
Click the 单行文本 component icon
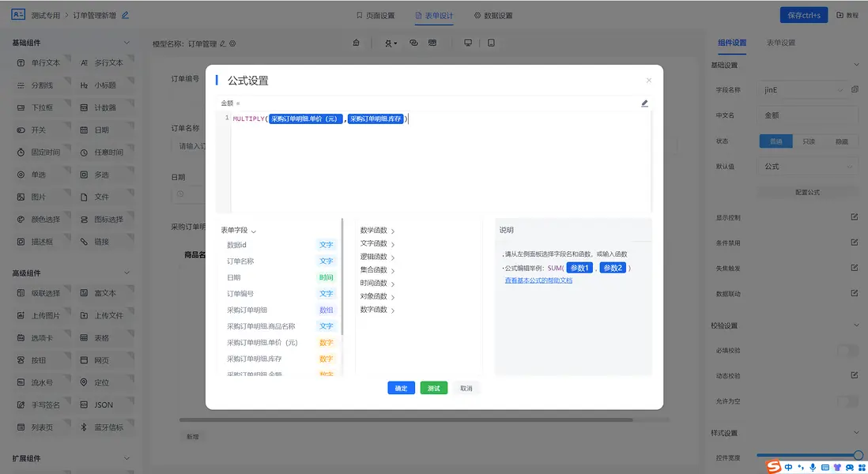point(21,63)
